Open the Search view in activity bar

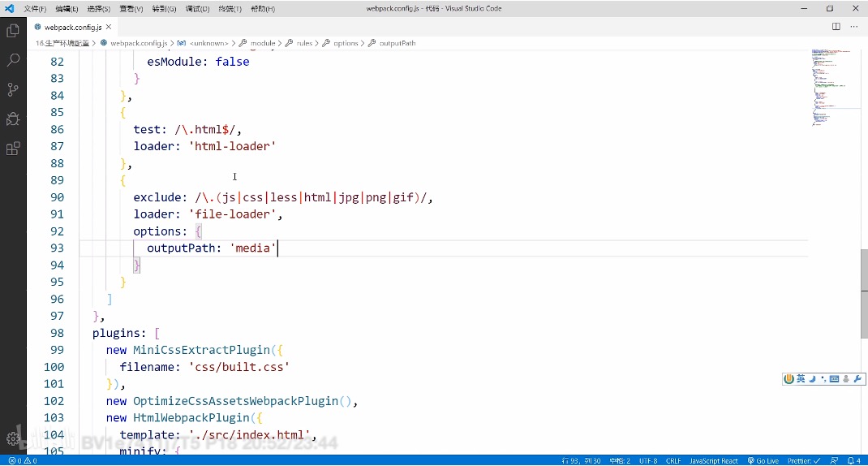click(13, 60)
